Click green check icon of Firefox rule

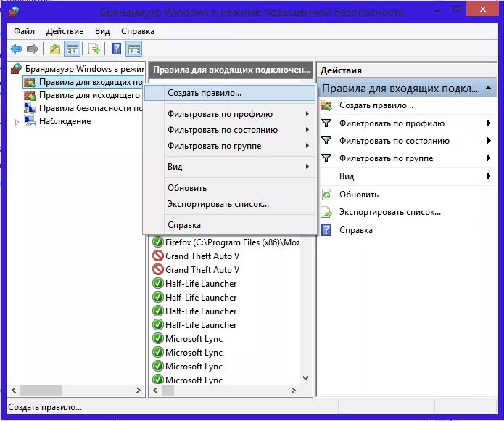158,242
